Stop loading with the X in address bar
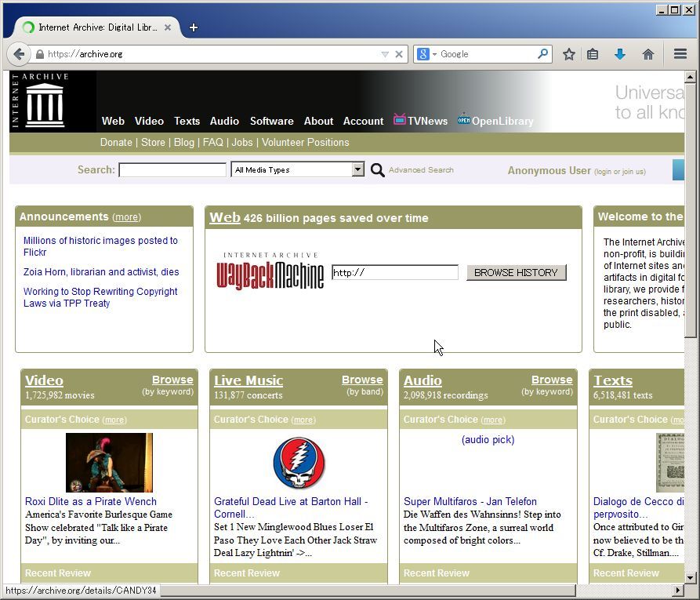Viewport: 700px width, 600px height. point(399,54)
